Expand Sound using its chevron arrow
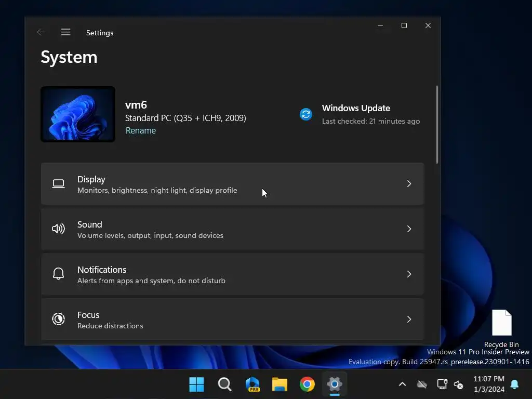532x399 pixels. point(409,229)
